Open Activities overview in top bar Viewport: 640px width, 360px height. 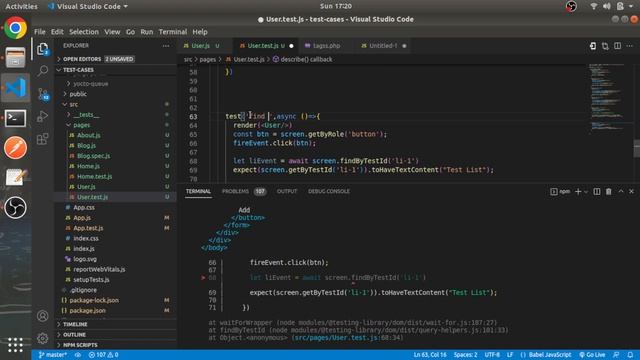tap(21, 6)
